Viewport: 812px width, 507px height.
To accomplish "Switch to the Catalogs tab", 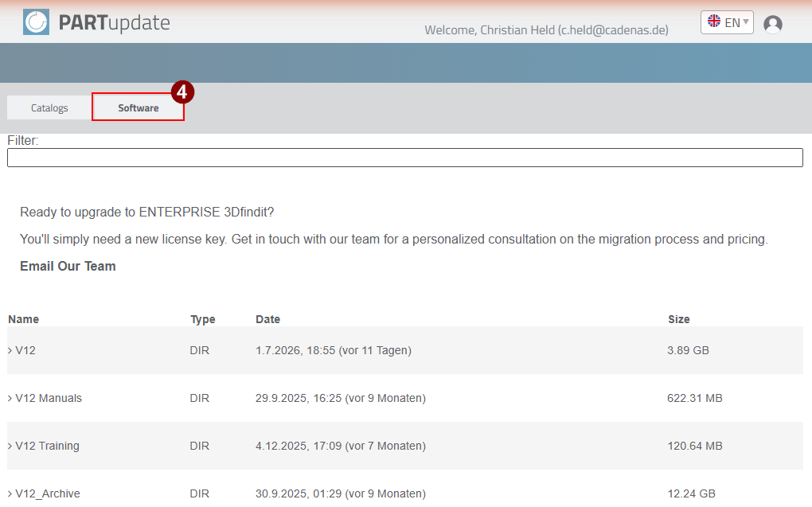I will (x=49, y=107).
